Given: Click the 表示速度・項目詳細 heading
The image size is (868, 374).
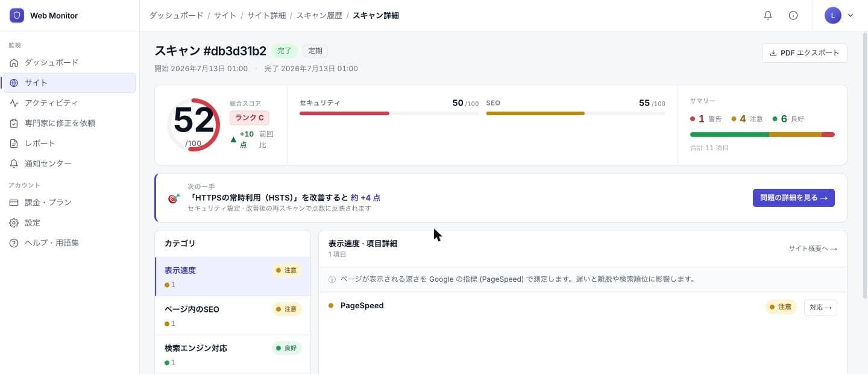Looking at the screenshot, I should tap(363, 244).
